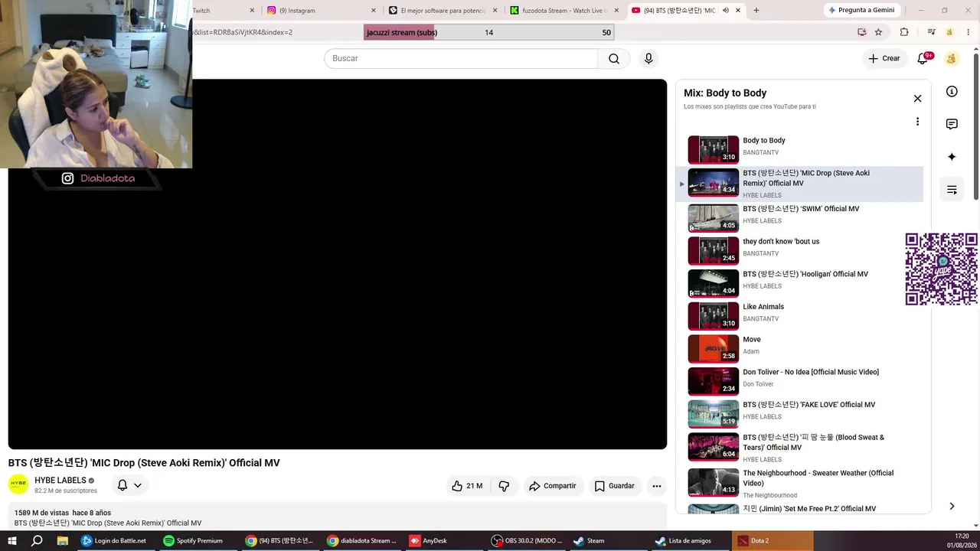
Task: Close the fuzodota Stream tab
Action: click(x=616, y=11)
